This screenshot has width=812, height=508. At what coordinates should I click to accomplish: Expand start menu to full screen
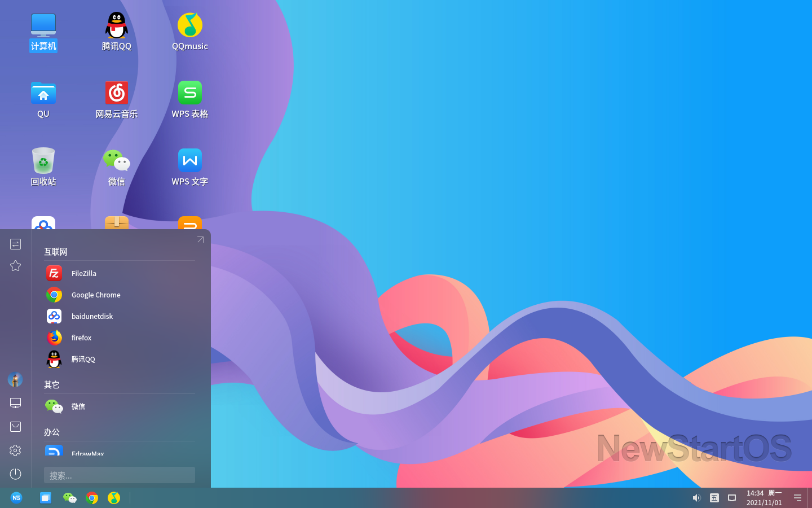[x=200, y=240]
